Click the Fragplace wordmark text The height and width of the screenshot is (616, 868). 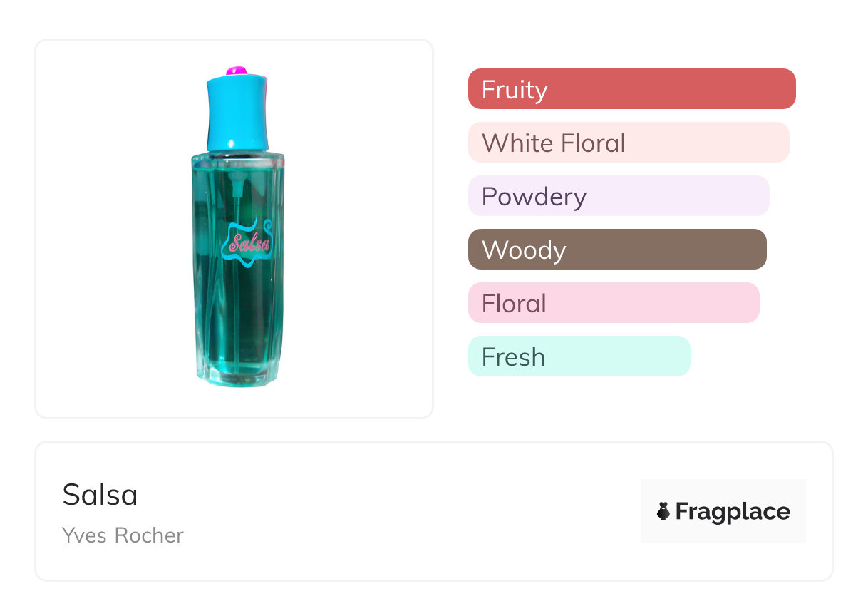pos(733,512)
